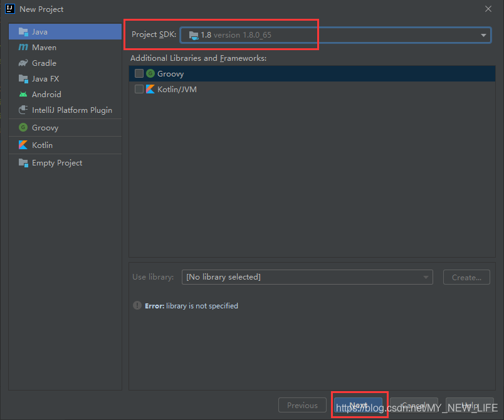Select the Gradle project type

tap(65, 63)
